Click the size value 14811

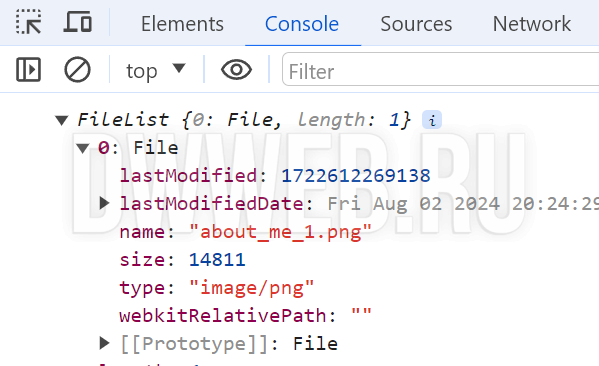click(217, 260)
